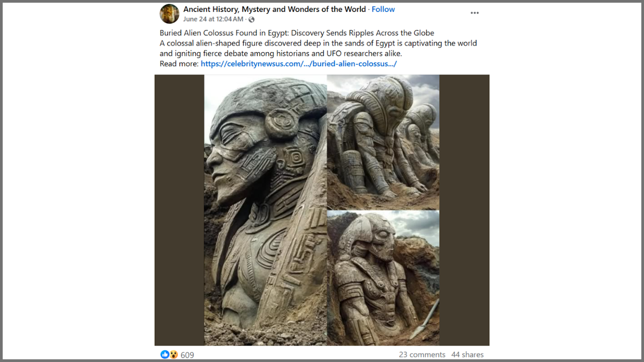Click the "Read more:" text in post
644x362 pixels.
(x=179, y=64)
